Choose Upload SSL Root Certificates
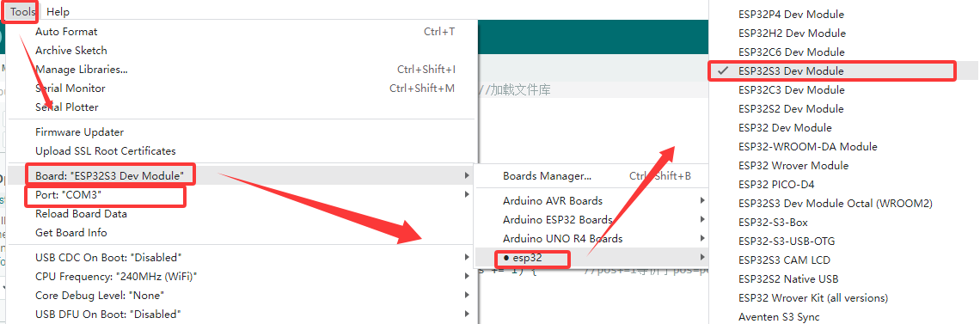The image size is (980, 324). click(242, 151)
